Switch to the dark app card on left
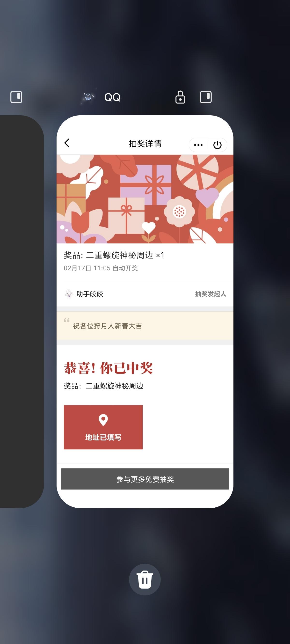Image resolution: width=290 pixels, height=644 pixels. pos(22,312)
